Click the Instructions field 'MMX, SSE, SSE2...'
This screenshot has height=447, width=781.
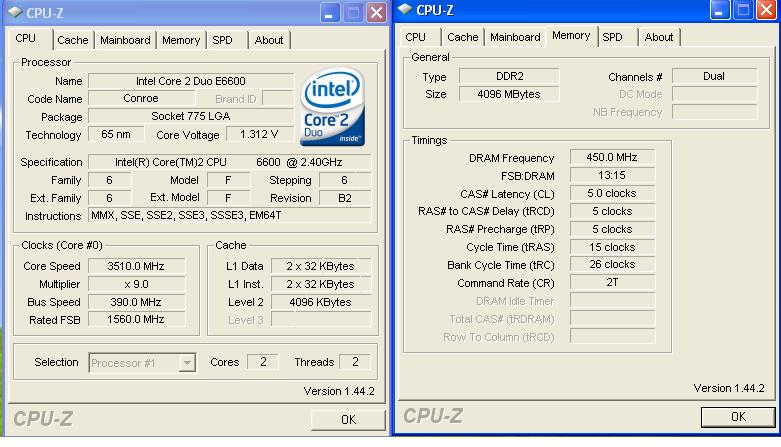[229, 215]
